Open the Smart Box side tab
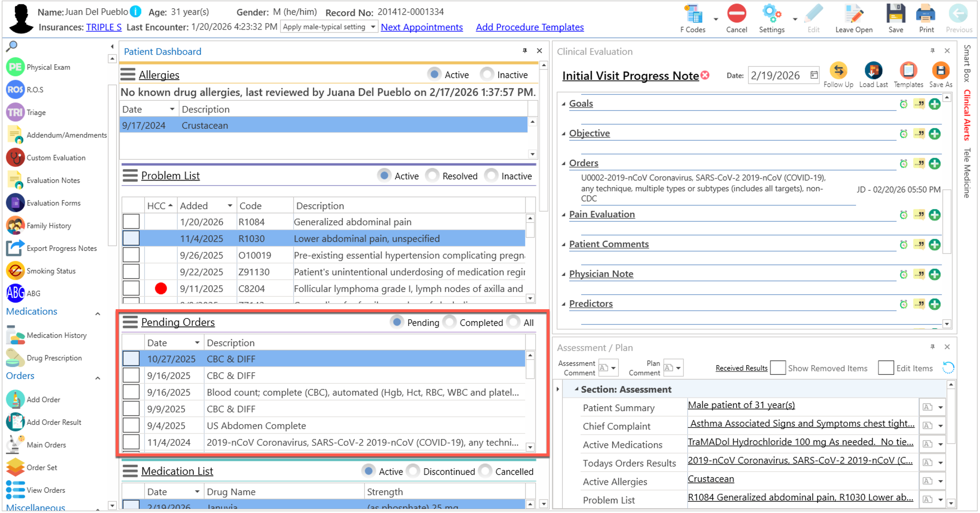Screen dimensions: 980x513 tap(967, 63)
